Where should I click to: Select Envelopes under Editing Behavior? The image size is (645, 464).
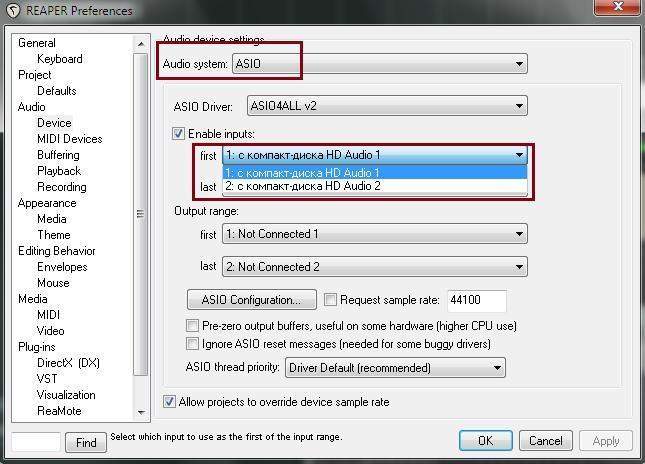(62, 267)
